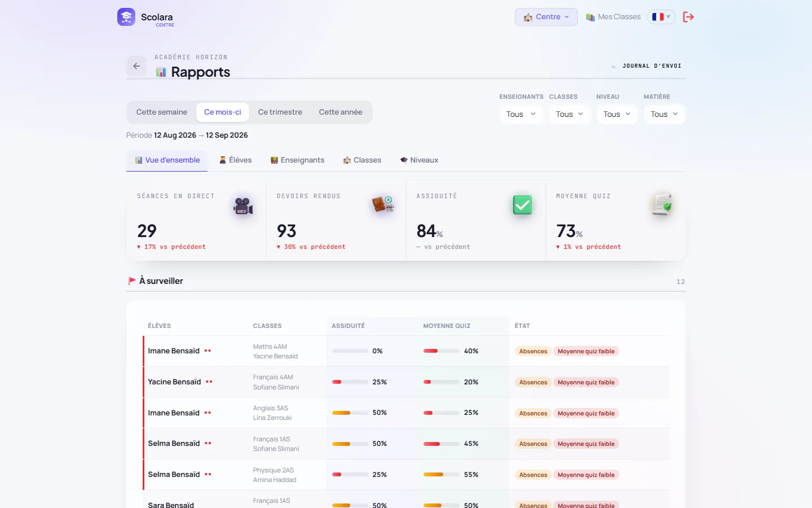Click the 20% quiz bar for Yacine Bensaïd
The height and width of the screenshot is (508, 812).
pyautogui.click(x=442, y=382)
